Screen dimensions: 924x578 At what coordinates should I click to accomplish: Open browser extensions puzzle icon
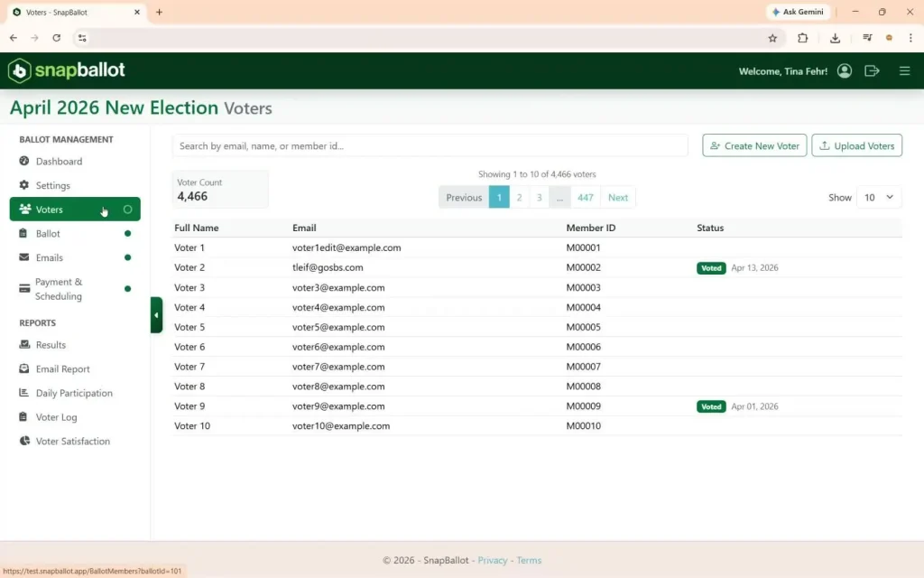[x=802, y=38]
